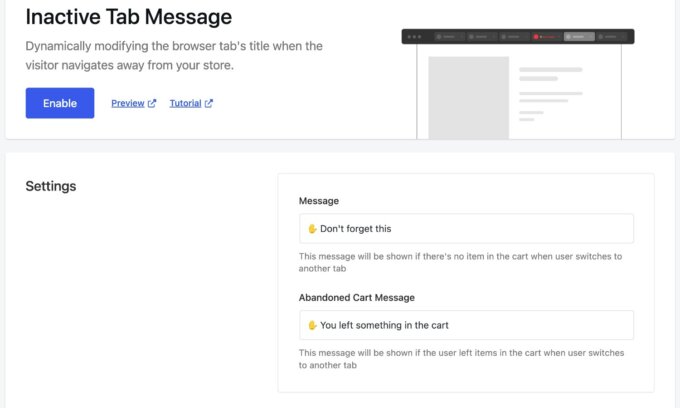Focus the "You left something in the cart" input
The height and width of the screenshot is (408, 680).
[466, 325]
